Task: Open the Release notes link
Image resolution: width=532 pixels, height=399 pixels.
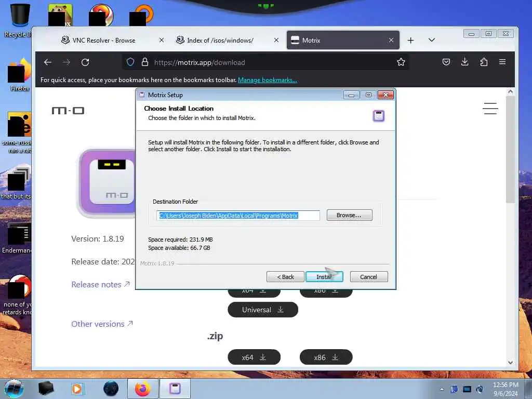Action: tap(100, 284)
